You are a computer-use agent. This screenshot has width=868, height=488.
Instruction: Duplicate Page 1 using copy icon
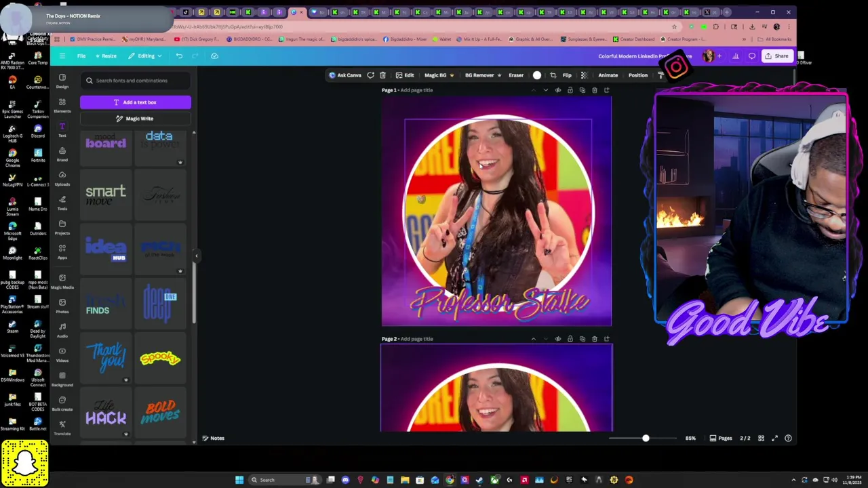click(582, 90)
